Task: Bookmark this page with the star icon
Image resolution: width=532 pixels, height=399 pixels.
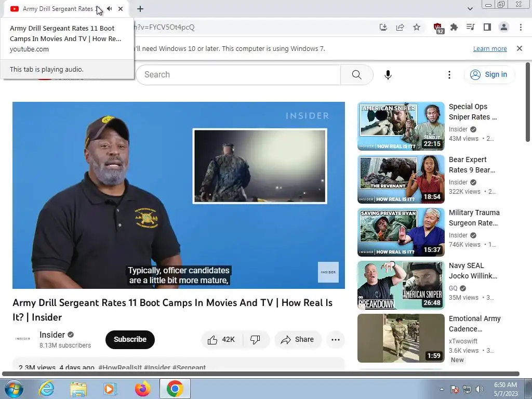Action: pyautogui.click(x=417, y=27)
